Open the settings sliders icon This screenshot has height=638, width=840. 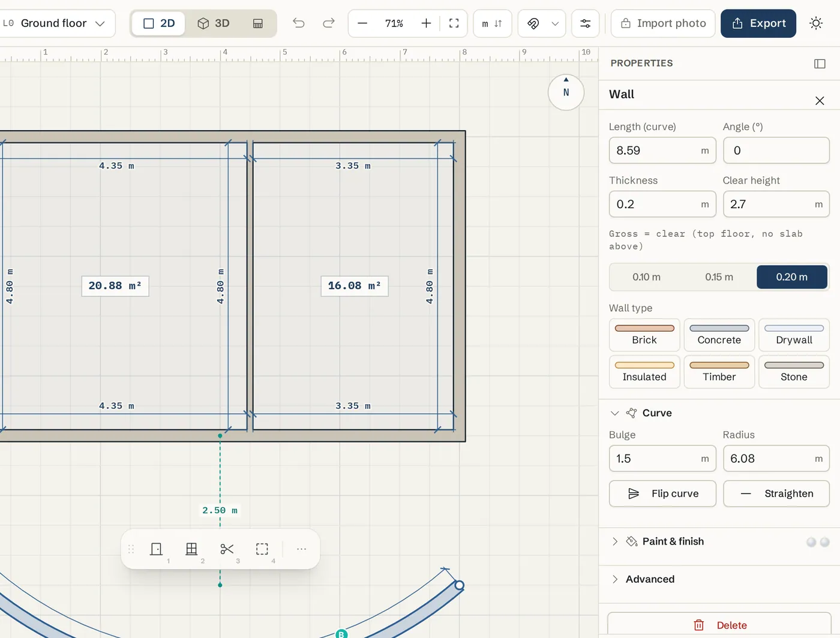click(x=585, y=23)
